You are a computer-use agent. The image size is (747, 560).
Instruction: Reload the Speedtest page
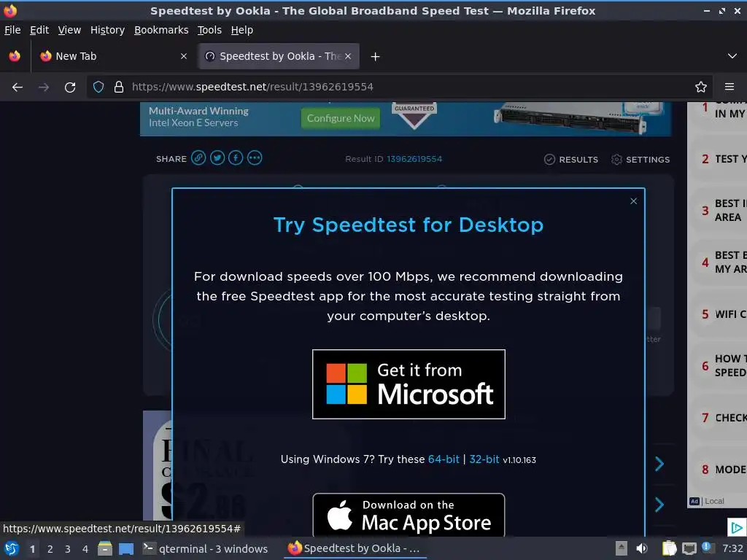(70, 87)
